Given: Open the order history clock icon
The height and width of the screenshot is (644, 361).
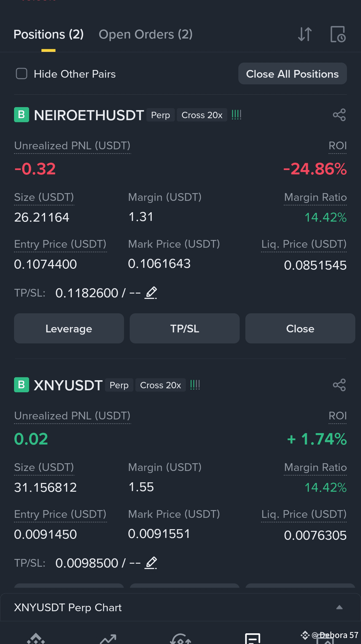Looking at the screenshot, I should [338, 34].
